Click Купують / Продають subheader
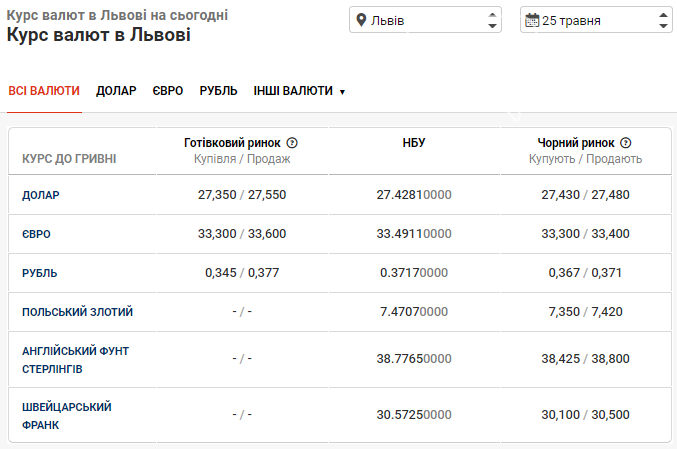Screen dimensions: 677x449 point(585,159)
